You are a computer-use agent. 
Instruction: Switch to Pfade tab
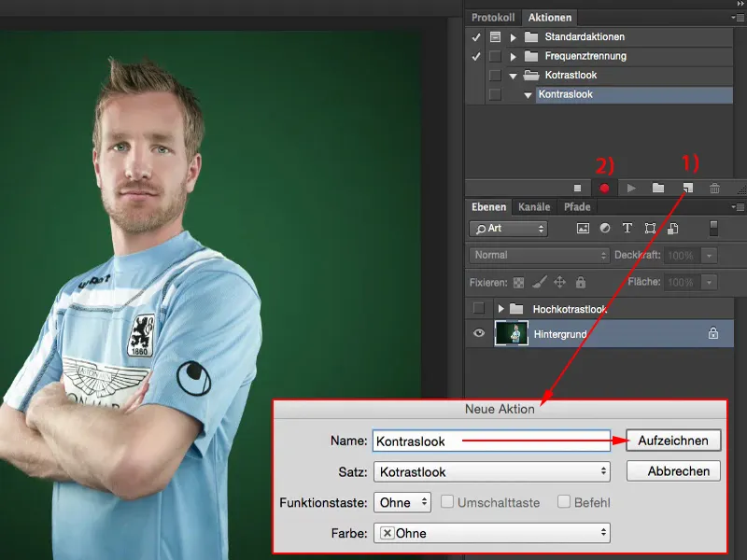577,206
